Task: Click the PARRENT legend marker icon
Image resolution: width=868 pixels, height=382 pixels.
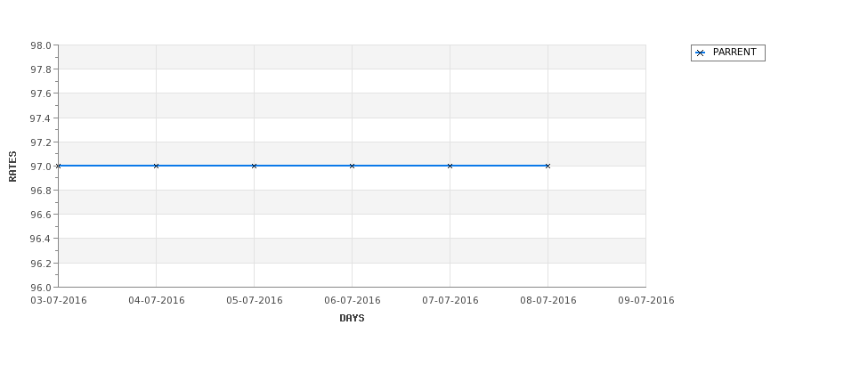Action: pos(700,53)
